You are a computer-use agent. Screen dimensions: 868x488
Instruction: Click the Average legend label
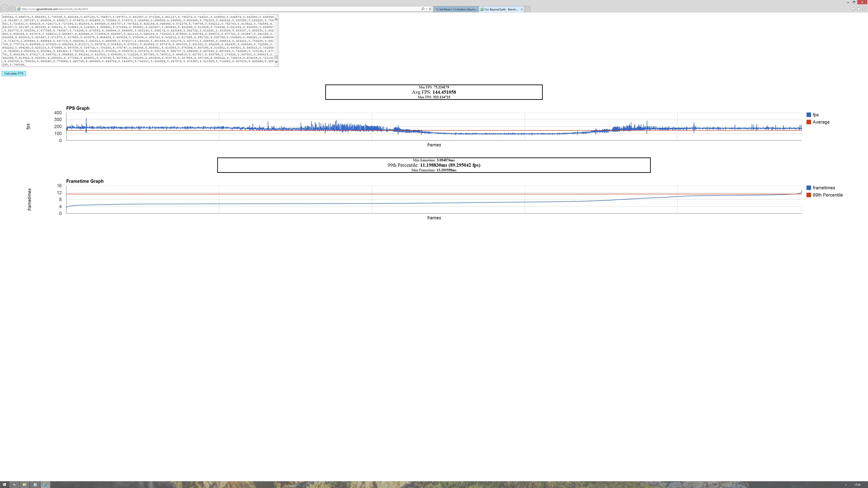point(821,122)
